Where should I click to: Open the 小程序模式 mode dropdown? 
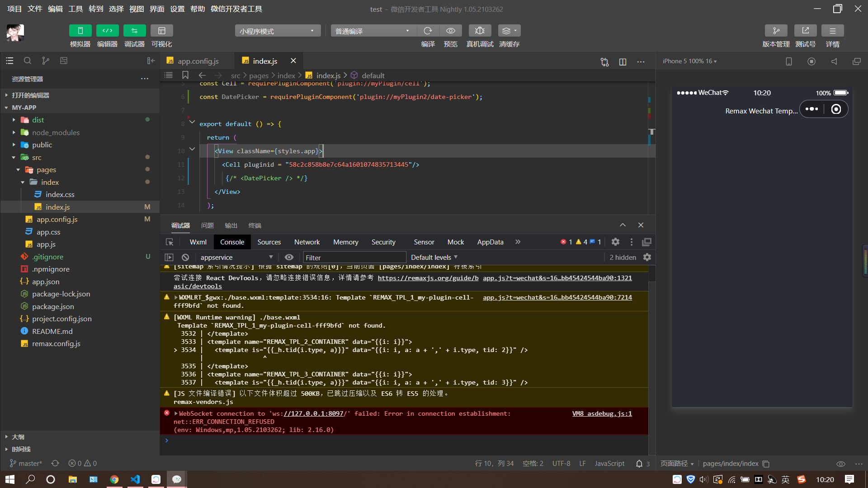(277, 30)
